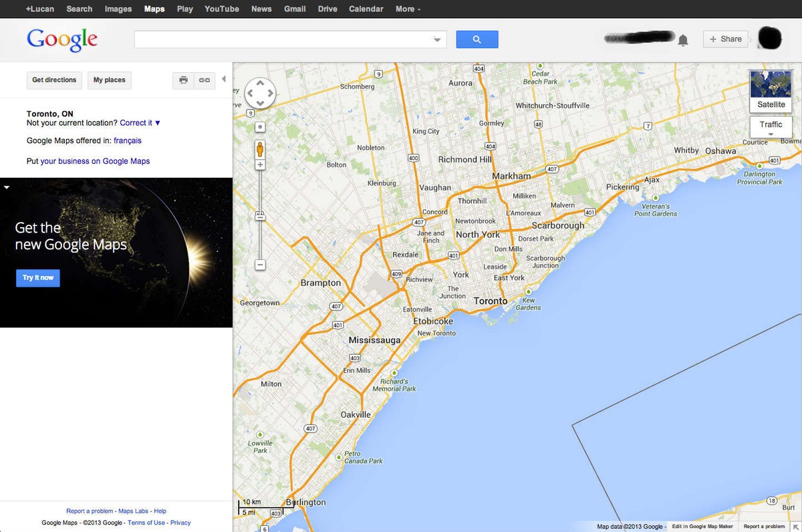Collapse the left side panel arrow
The height and width of the screenshot is (532, 802).
click(224, 79)
